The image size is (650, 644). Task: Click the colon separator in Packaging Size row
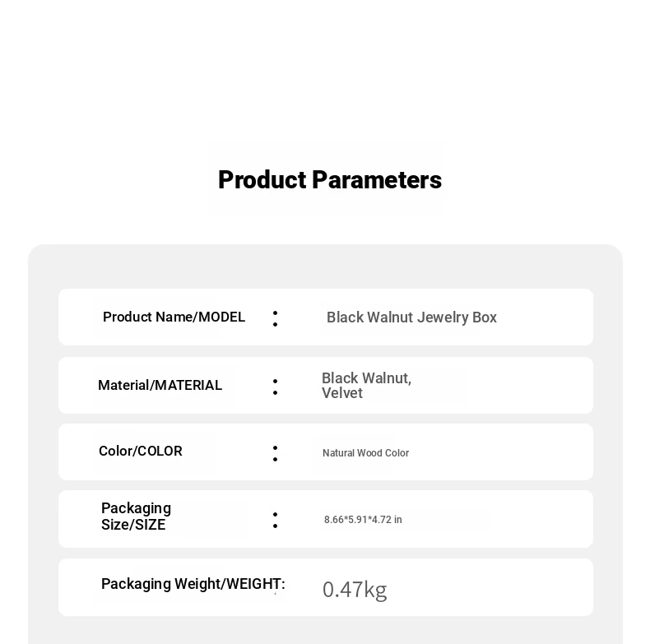click(x=276, y=521)
